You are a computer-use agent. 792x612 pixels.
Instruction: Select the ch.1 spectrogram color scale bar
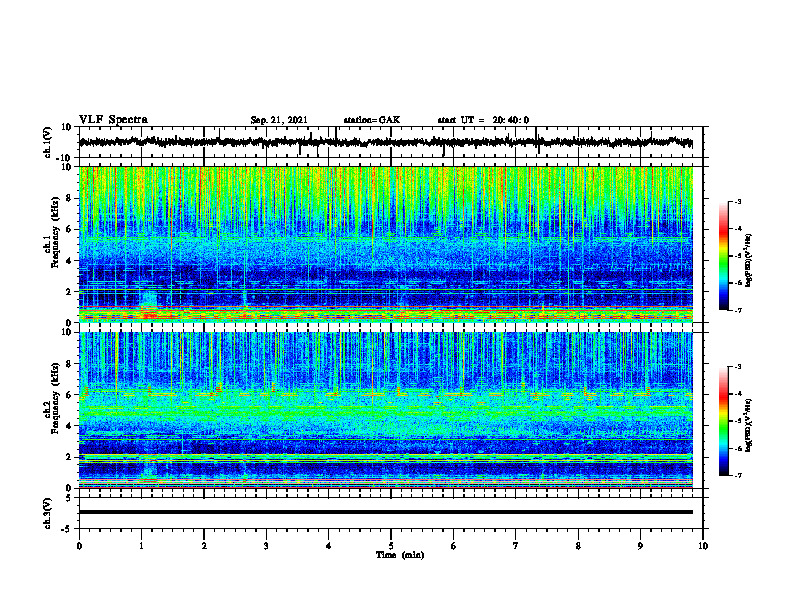click(x=723, y=256)
